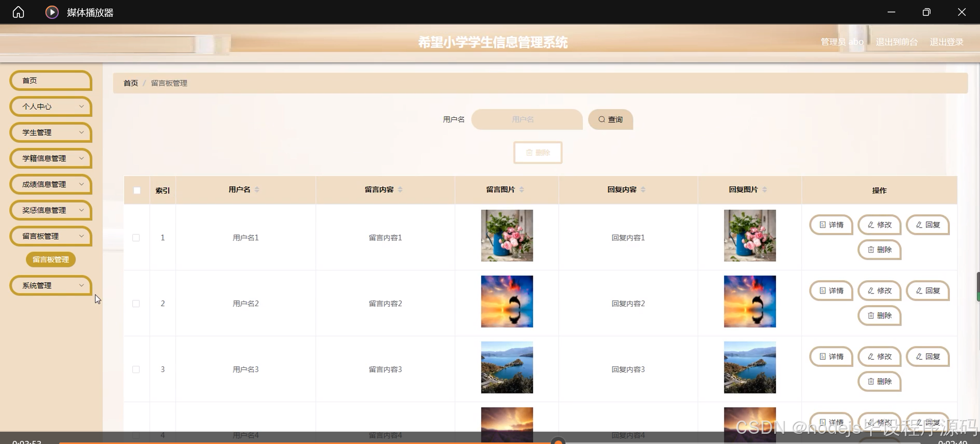Open the 首页 sidebar item
Viewport: 980px width, 444px height.
point(51,81)
